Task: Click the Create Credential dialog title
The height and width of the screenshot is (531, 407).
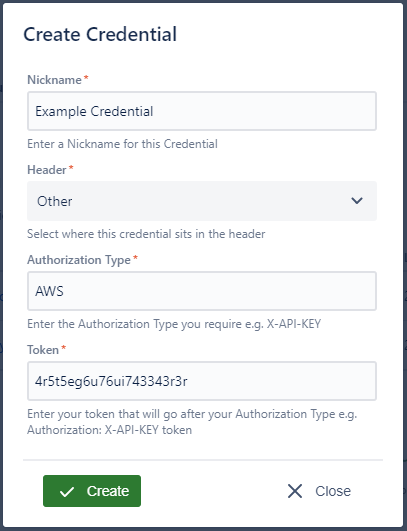Action: coord(100,34)
